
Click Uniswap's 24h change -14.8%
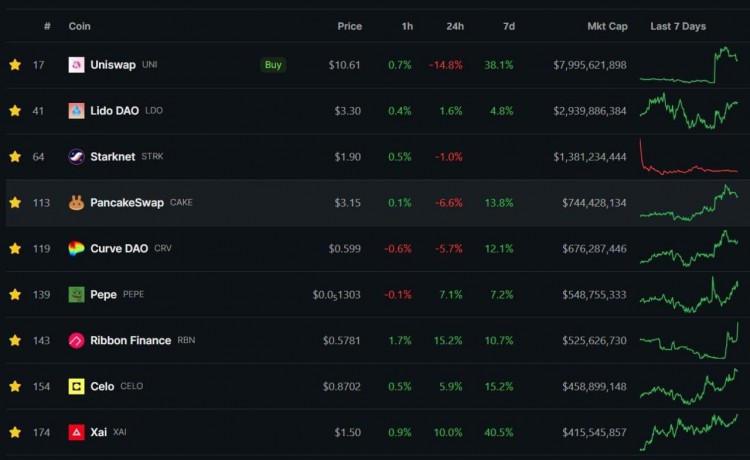pos(446,65)
